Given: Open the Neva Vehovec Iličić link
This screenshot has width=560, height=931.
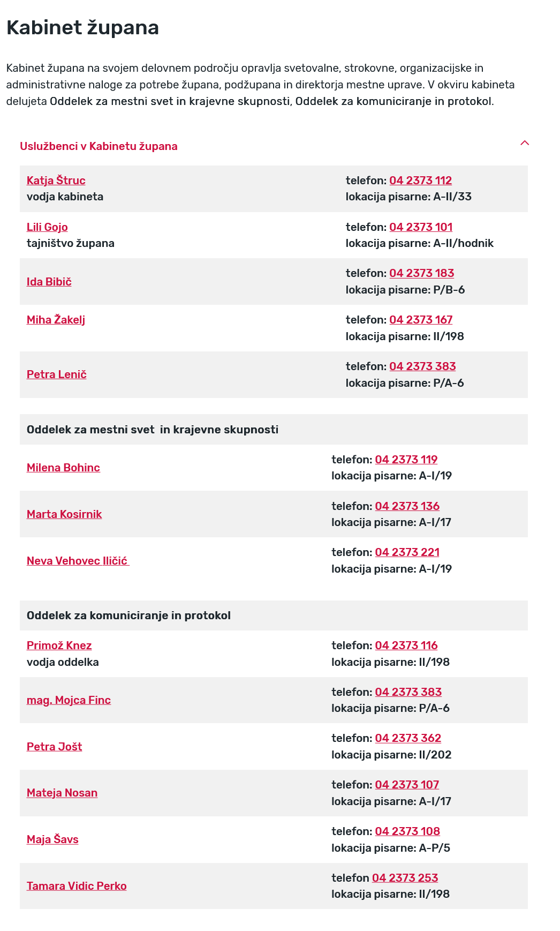Looking at the screenshot, I should 77,561.
